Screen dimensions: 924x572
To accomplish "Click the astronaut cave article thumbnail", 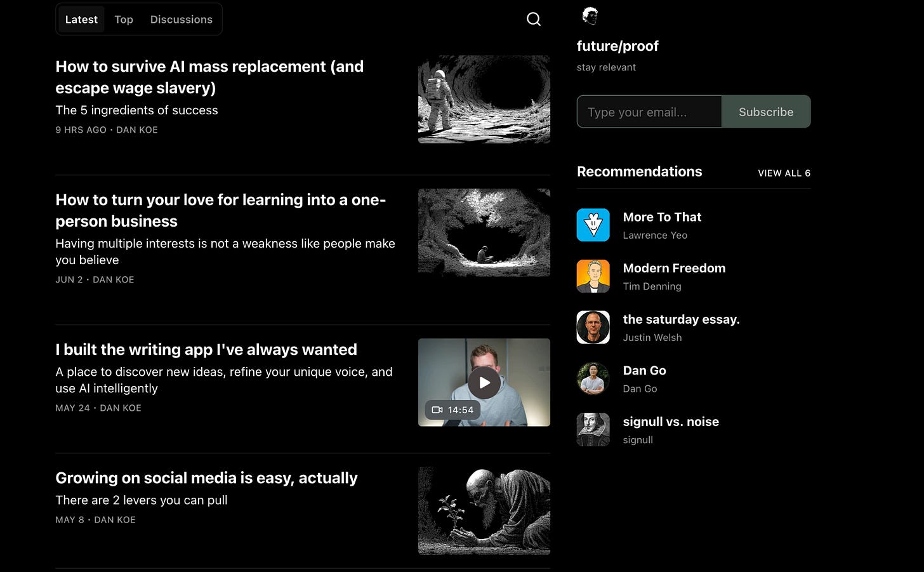I will point(484,99).
